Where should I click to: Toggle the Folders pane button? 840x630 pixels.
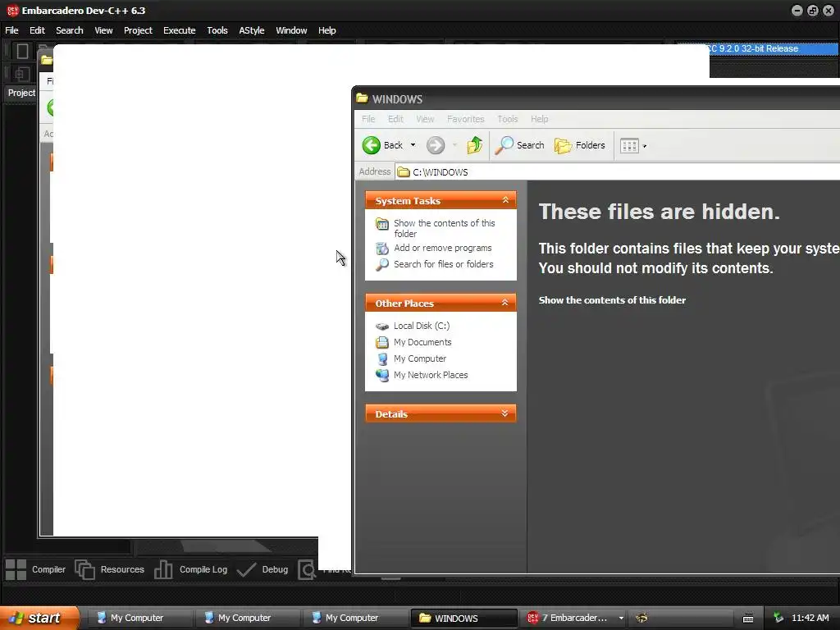pyautogui.click(x=580, y=145)
